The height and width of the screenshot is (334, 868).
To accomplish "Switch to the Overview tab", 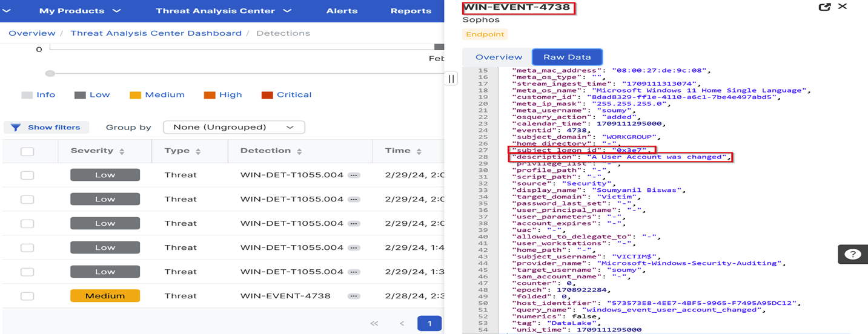I will coord(499,57).
